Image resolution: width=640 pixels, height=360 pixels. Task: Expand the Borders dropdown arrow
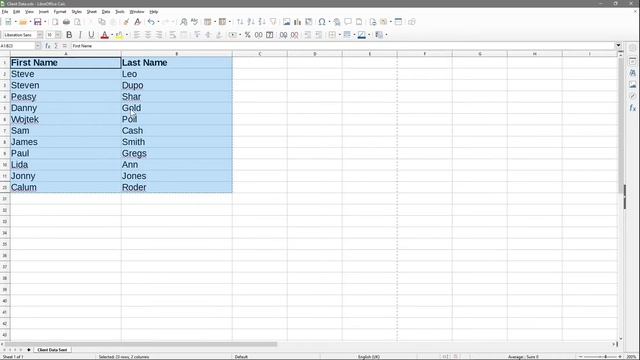339,35
